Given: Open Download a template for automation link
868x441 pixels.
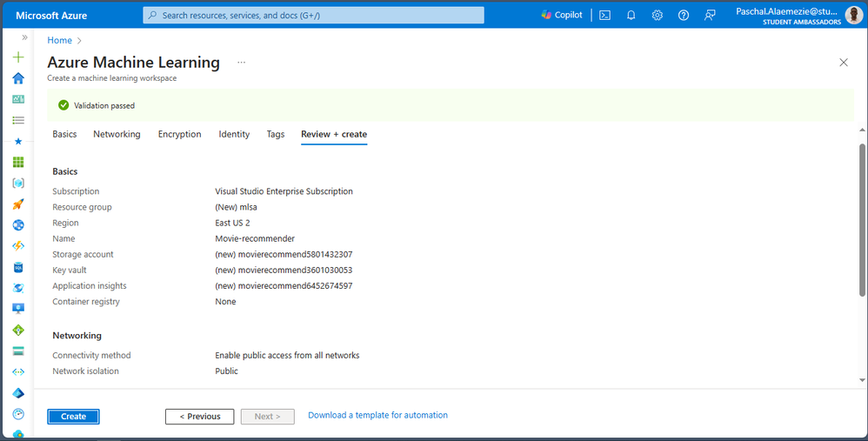Looking at the screenshot, I should (x=378, y=415).
